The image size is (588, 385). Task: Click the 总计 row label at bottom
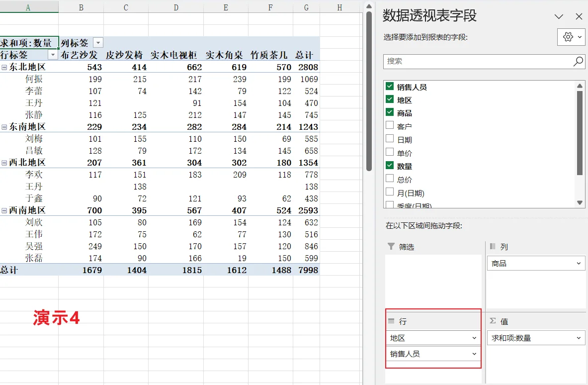[x=9, y=270]
